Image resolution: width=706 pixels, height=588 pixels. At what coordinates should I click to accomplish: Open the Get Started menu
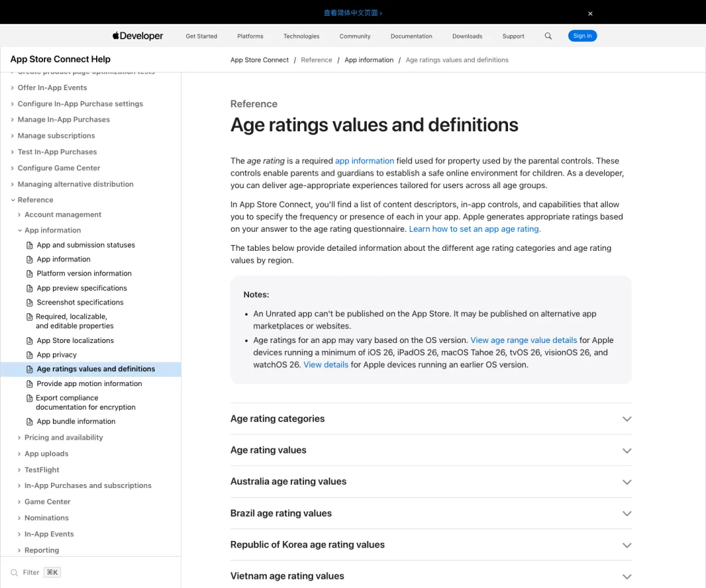click(201, 37)
